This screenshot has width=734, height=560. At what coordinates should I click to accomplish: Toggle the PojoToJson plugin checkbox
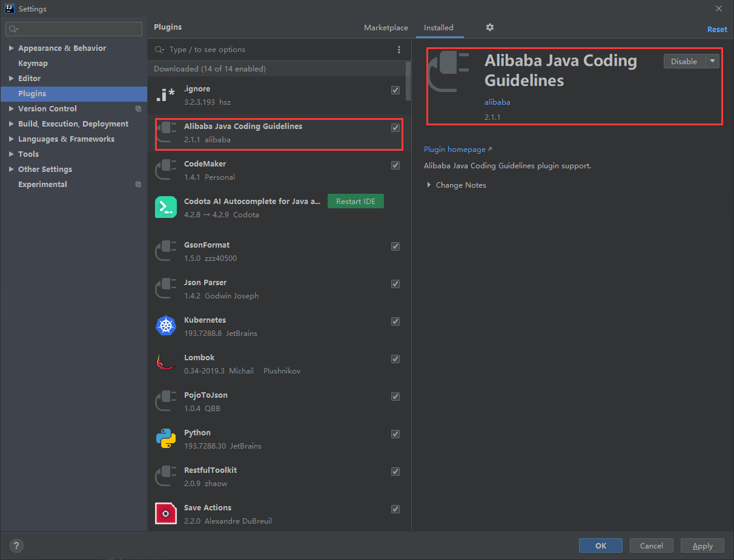tap(395, 397)
